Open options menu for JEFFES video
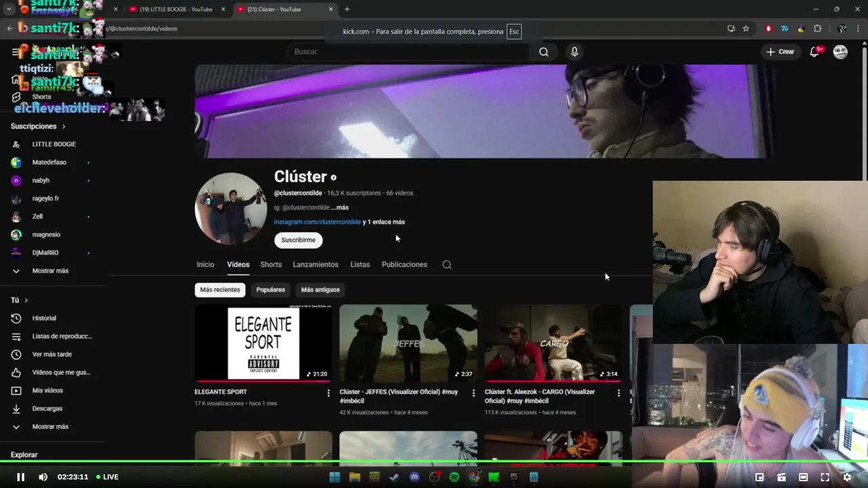Screen dimensions: 868x488 tap(473, 393)
